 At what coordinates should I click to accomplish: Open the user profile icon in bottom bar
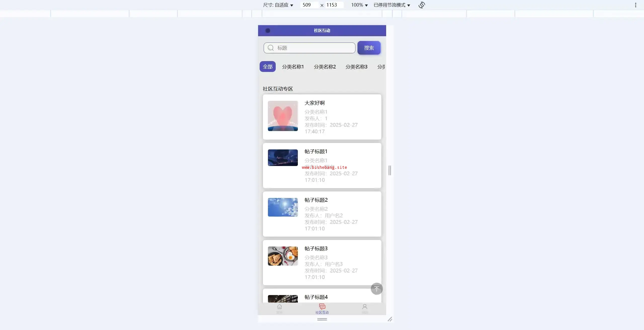[x=365, y=307]
